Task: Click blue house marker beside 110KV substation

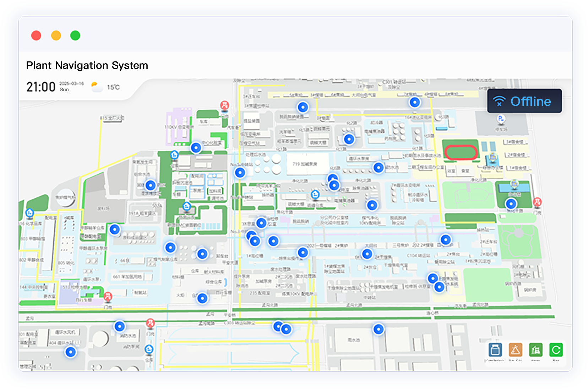Action: pos(174,155)
